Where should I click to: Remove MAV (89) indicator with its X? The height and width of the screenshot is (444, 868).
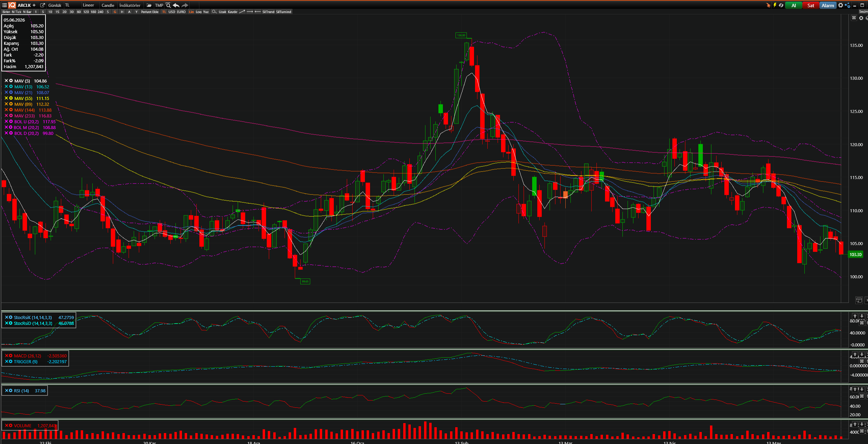(x=6, y=104)
